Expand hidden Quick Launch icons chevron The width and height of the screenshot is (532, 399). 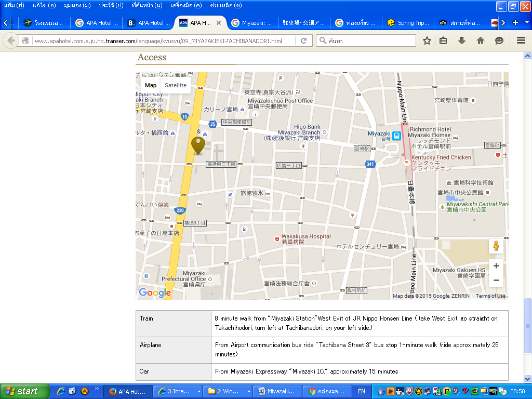[97, 389]
